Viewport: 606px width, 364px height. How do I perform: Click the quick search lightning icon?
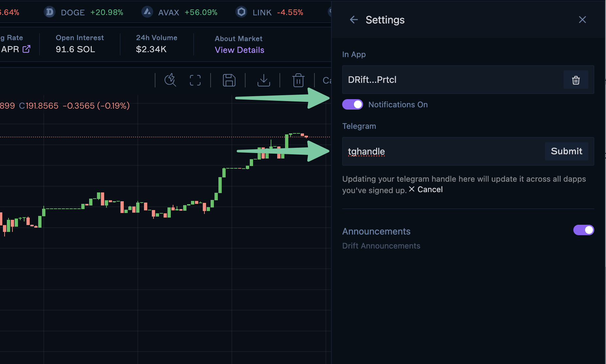170,80
